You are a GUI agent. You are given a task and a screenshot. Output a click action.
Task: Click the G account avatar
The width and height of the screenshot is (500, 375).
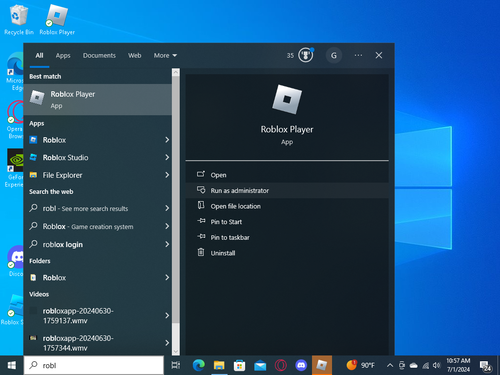click(x=334, y=55)
